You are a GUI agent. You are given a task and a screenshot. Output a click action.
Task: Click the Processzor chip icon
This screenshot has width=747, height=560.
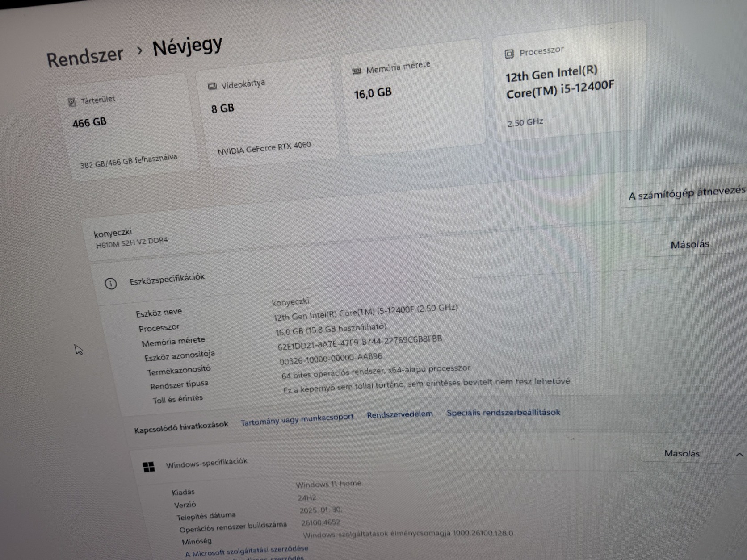[509, 54]
